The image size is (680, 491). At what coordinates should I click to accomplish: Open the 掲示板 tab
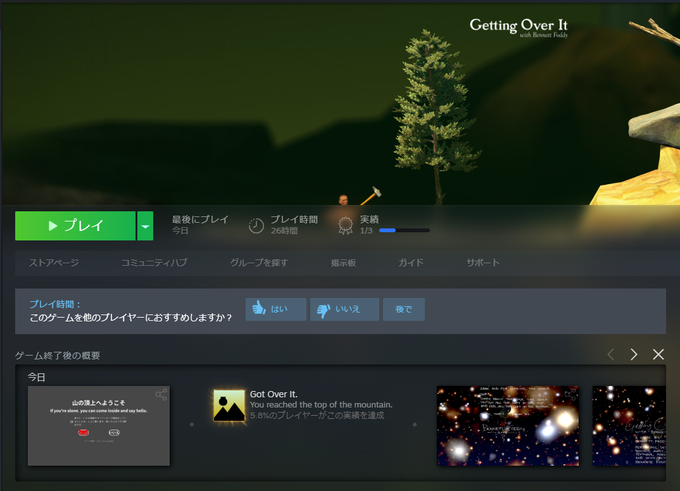(x=343, y=262)
